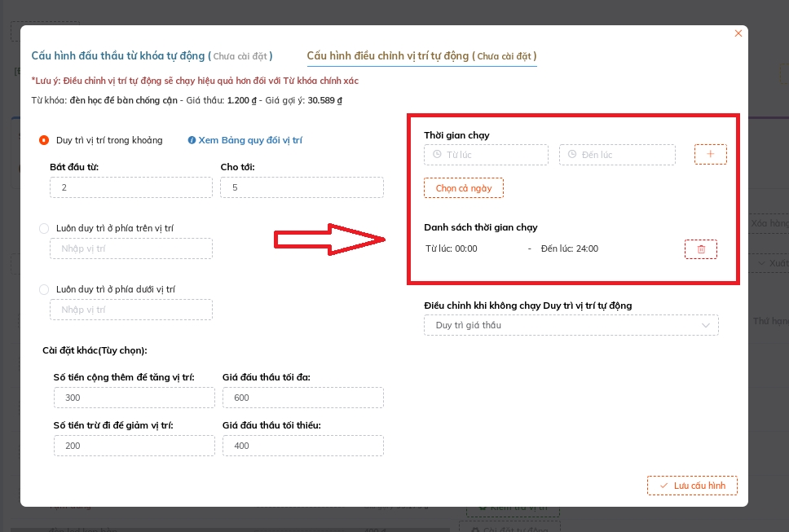Select Luôn duy trì ở phía dưới vị trí
Image resolution: width=789 pixels, height=532 pixels.
pyautogui.click(x=44, y=289)
